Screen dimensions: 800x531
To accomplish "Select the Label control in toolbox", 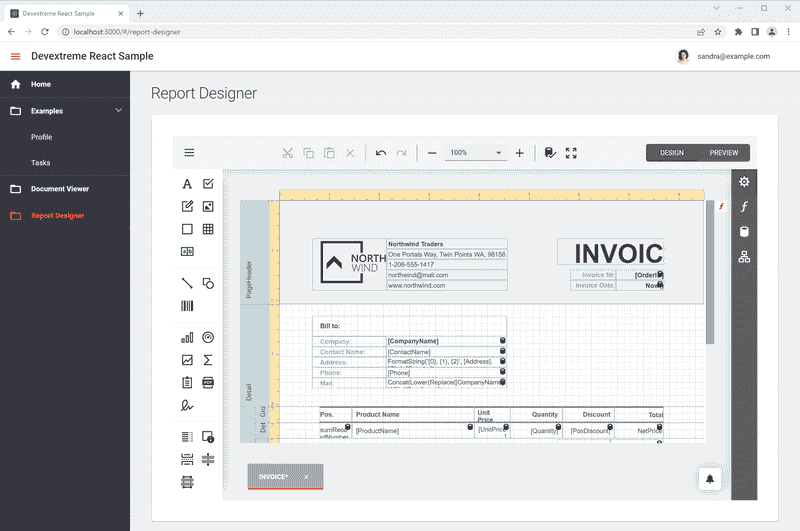I will point(187,184).
